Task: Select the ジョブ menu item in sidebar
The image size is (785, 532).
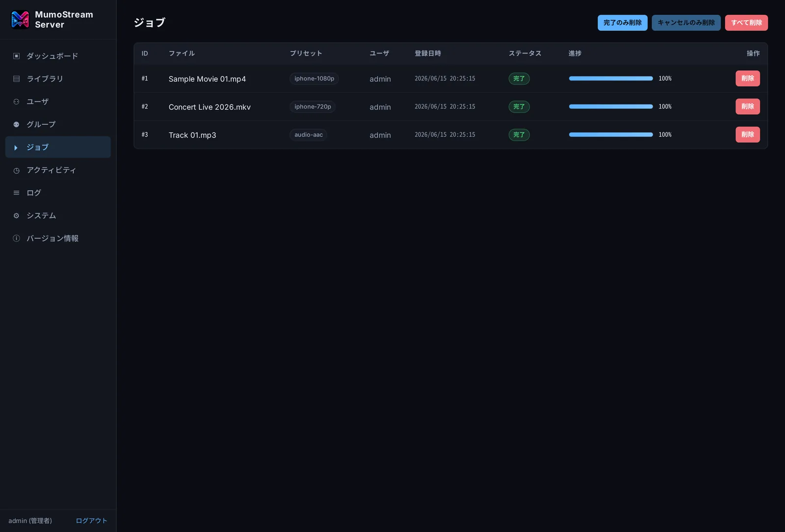Action: (x=58, y=147)
